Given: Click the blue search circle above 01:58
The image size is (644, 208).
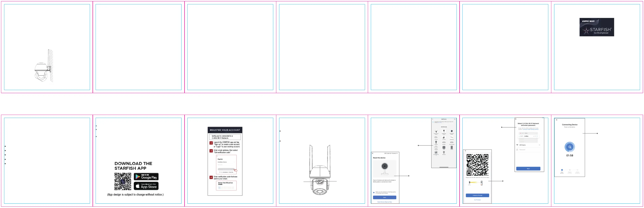Looking at the screenshot, I should coord(570,147).
